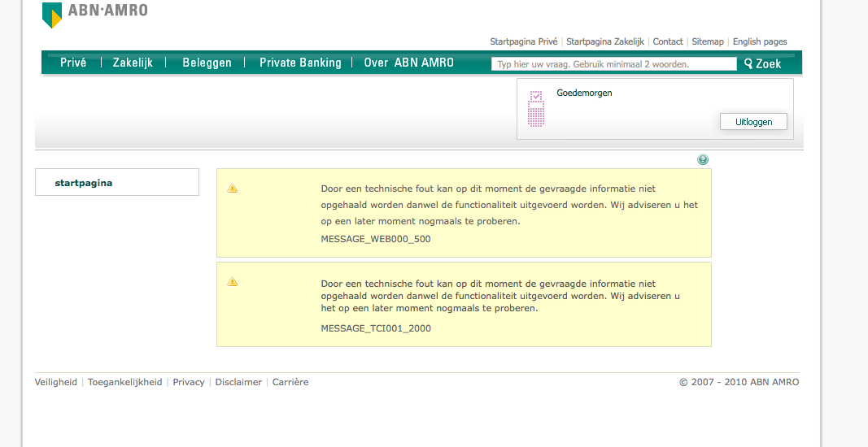Select Beleggen in the navigation bar
This screenshot has width=868, height=447.
tap(207, 63)
